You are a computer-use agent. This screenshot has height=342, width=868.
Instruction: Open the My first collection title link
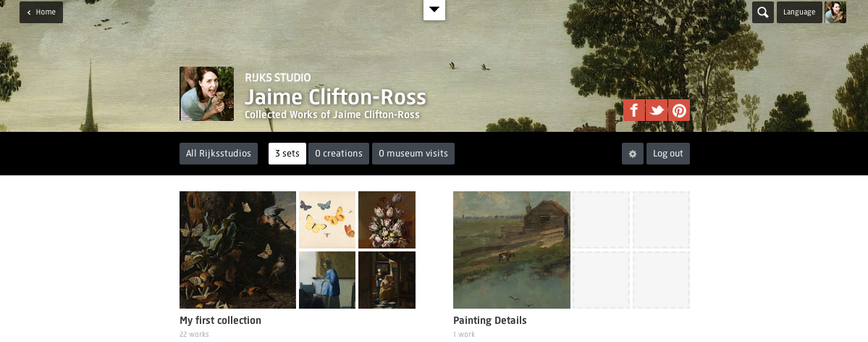(220, 320)
